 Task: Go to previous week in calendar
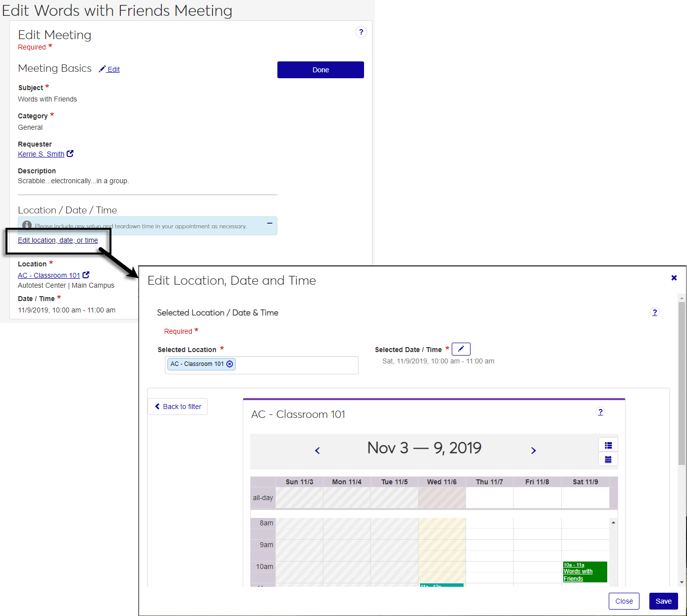tap(317, 451)
